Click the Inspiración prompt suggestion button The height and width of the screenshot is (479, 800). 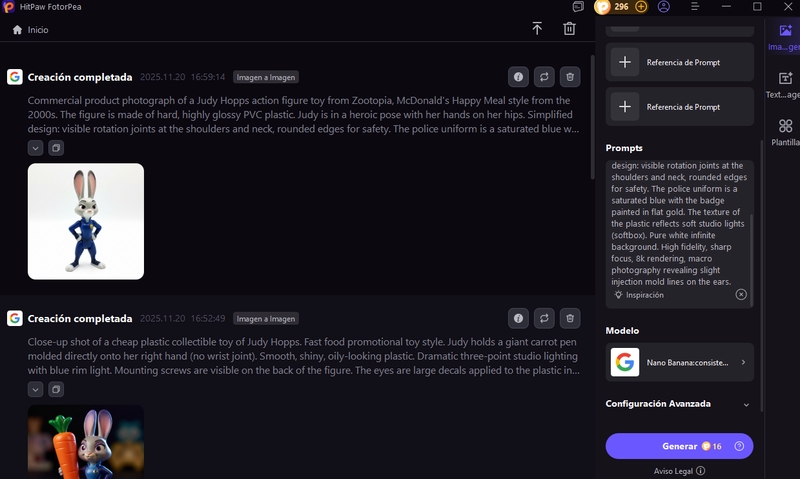coord(638,295)
